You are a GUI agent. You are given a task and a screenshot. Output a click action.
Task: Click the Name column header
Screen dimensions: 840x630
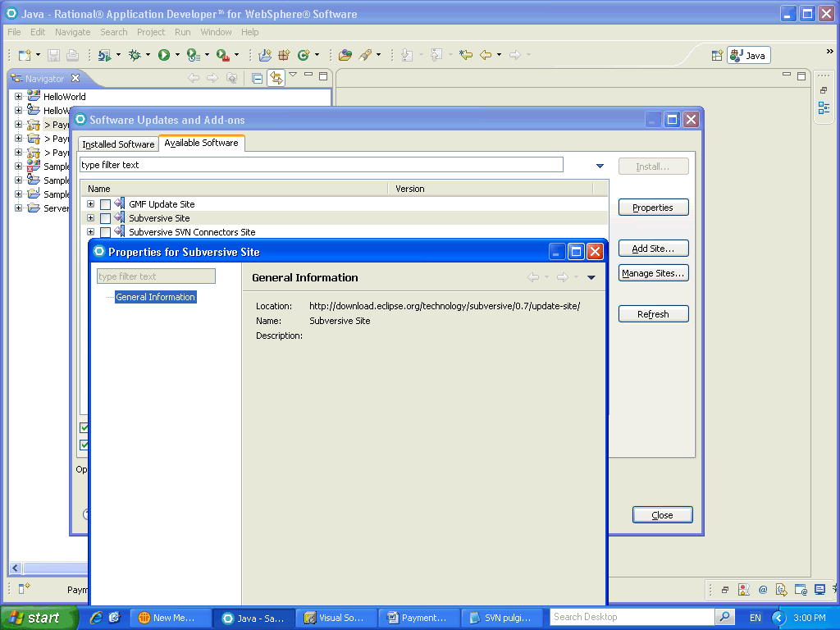(235, 189)
